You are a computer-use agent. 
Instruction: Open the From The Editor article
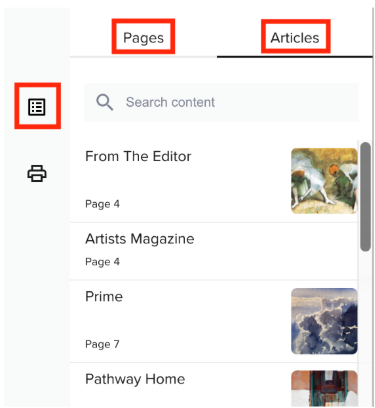point(214,181)
